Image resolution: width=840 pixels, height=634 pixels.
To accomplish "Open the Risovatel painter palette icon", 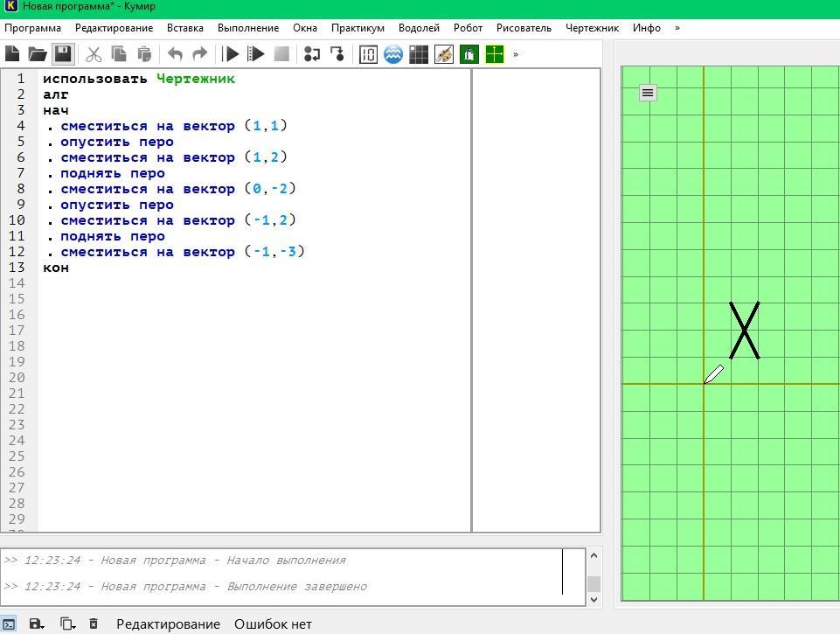I will (x=444, y=54).
